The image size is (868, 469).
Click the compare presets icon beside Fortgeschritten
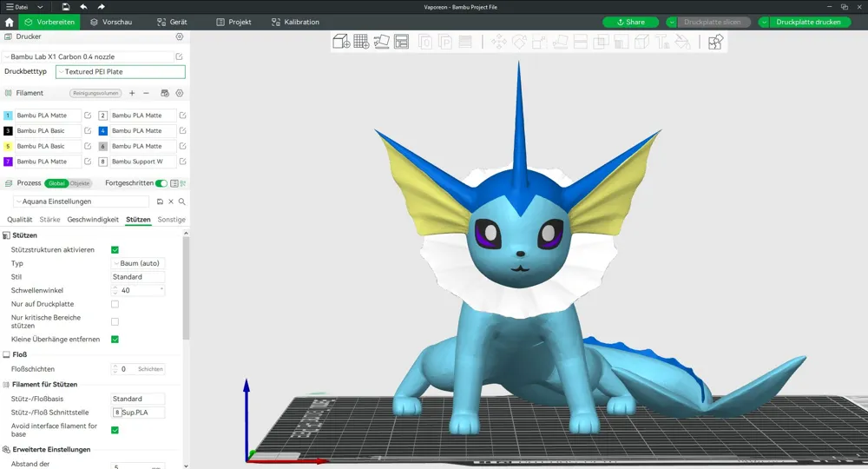[x=182, y=183]
